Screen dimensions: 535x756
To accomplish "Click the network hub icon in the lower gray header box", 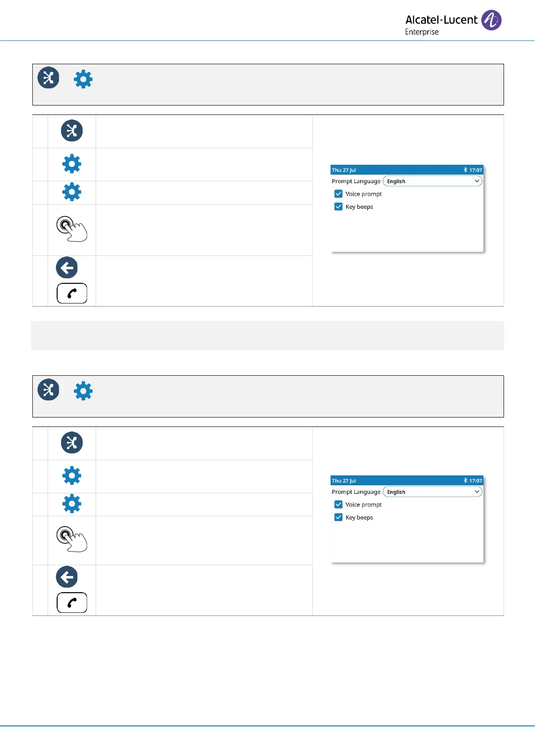I will 49,390.
